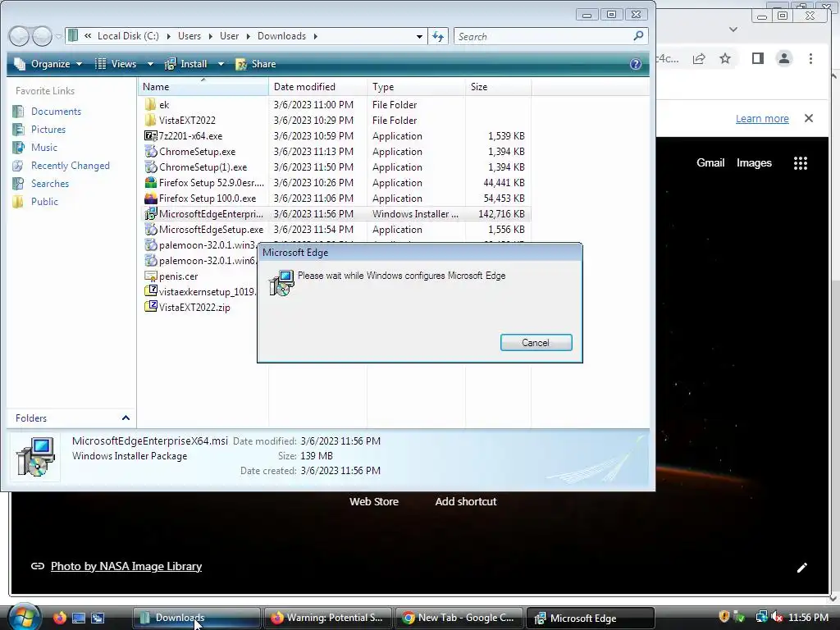Open Public favorite link
This screenshot has height=630, width=840.
point(44,202)
